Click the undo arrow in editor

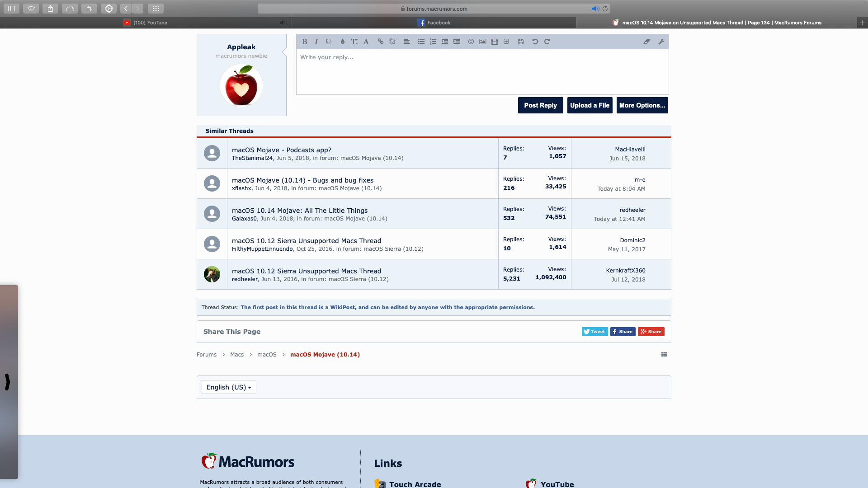click(x=535, y=42)
